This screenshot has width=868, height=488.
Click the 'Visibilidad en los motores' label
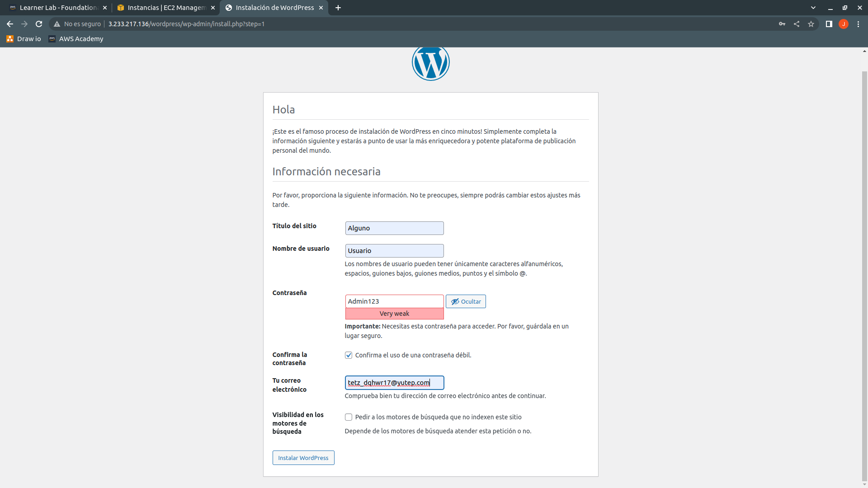[x=298, y=423]
